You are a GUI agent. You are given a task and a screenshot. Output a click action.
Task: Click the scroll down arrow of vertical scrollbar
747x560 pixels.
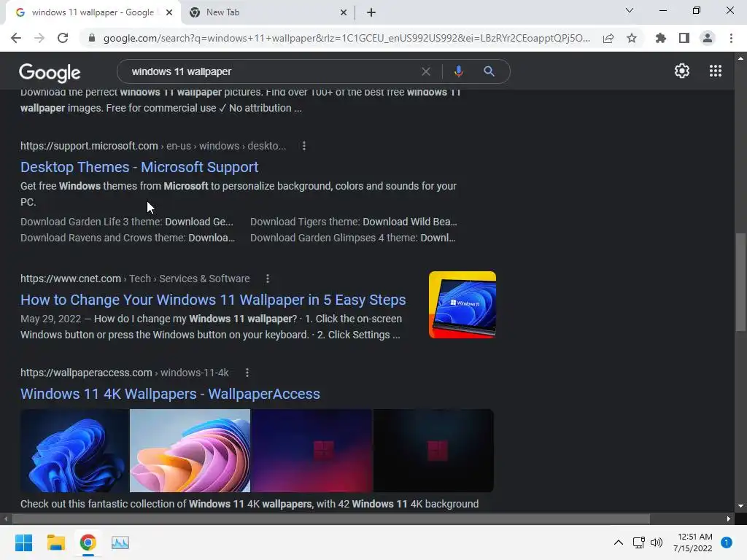click(740, 506)
